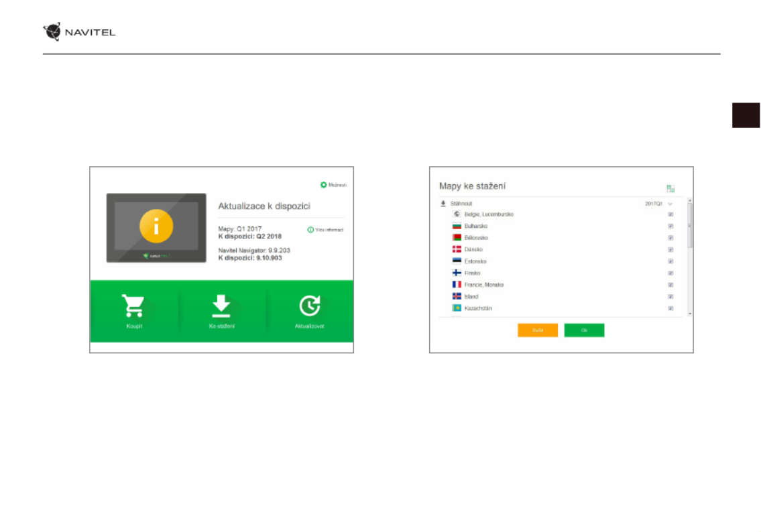The image size is (761, 532).
Task: Select the 'Finsko' row label
Action: tap(472, 273)
